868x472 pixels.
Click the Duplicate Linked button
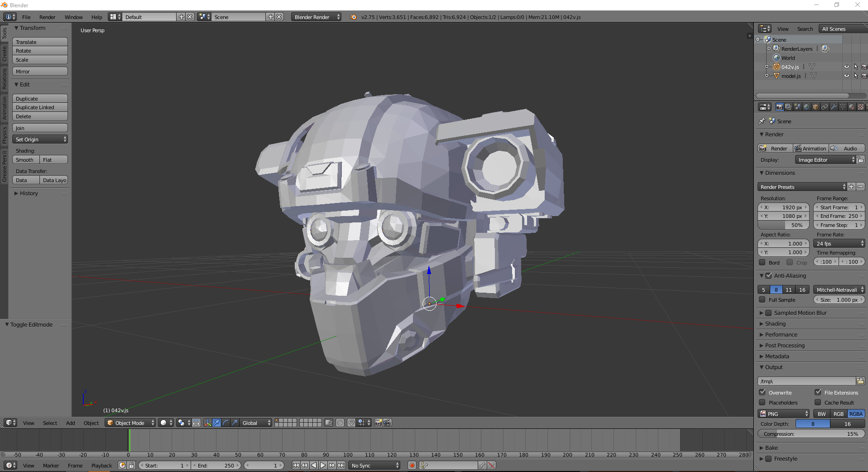(x=40, y=107)
